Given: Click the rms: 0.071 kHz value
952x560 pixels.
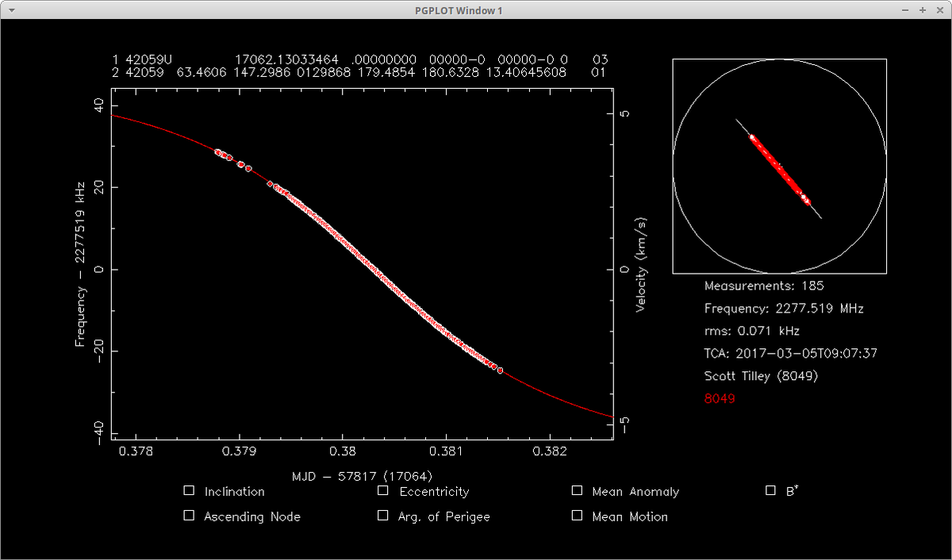Looking at the screenshot, I should [751, 331].
